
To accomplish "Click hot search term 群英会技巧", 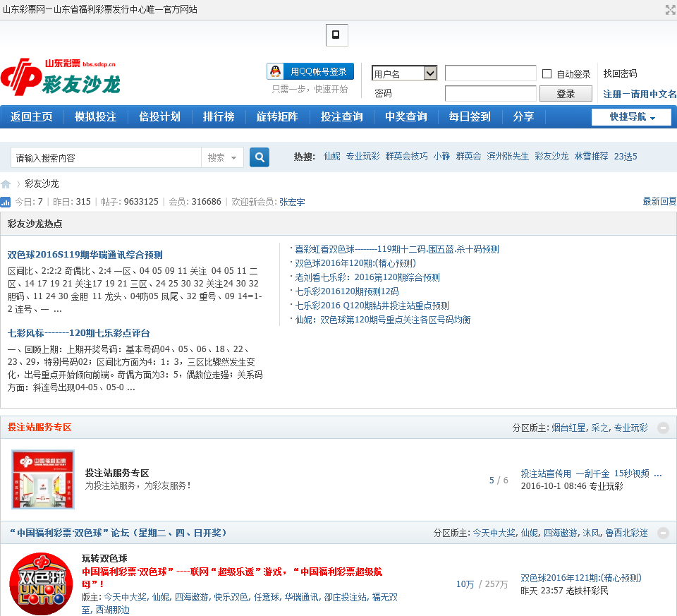I will point(407,157).
